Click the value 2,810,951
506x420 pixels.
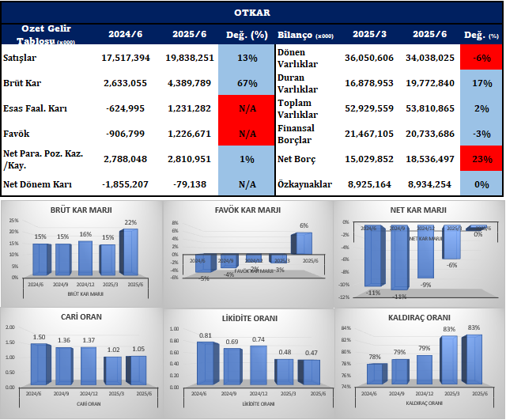(189, 159)
